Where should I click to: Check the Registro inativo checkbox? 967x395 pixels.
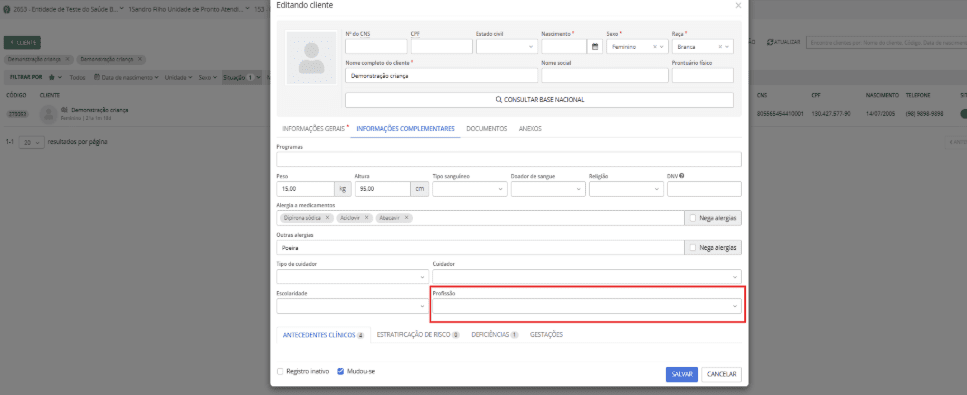click(x=280, y=372)
